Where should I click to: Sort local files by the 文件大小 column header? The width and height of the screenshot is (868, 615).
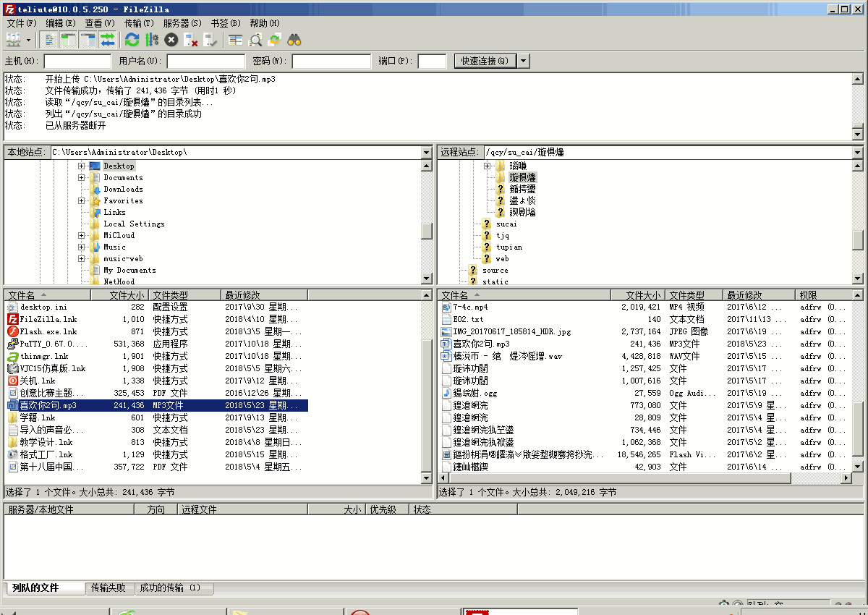click(120, 295)
